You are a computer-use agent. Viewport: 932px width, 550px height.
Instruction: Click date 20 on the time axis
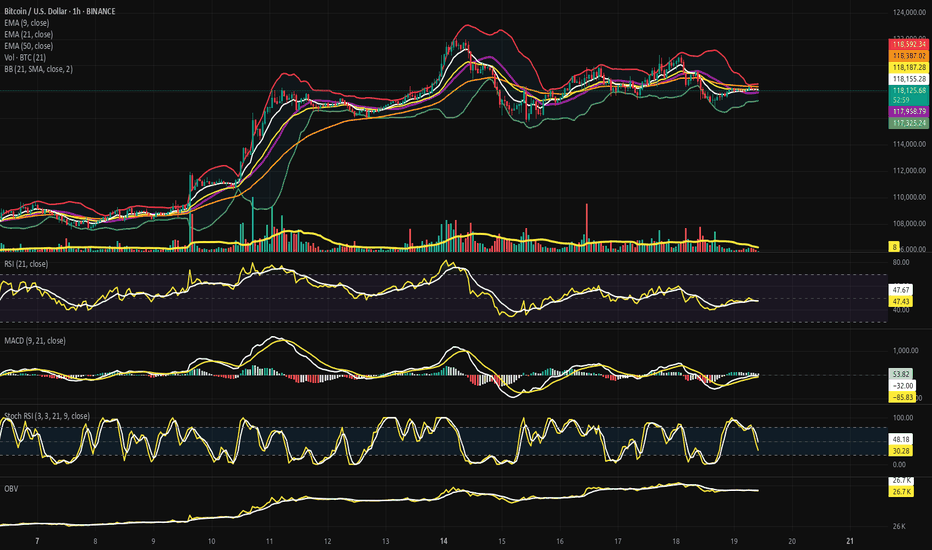pyautogui.click(x=792, y=541)
